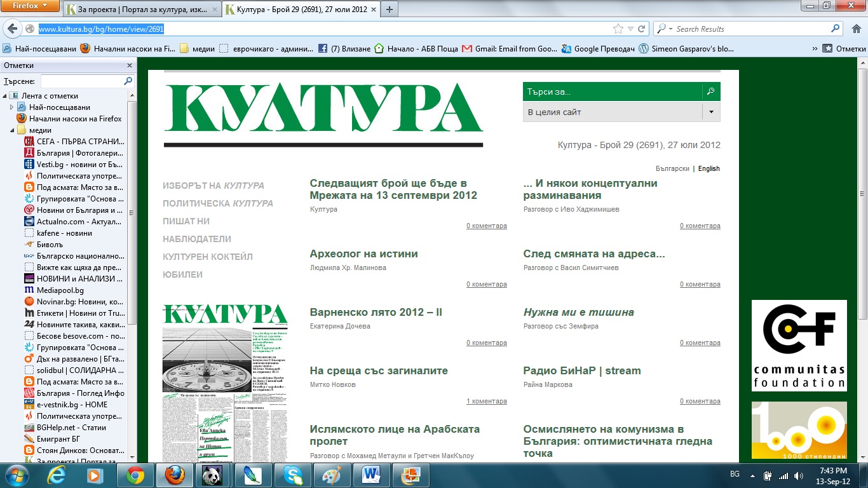Launch Skype from the taskbar
868x488 pixels.
pos(293,475)
